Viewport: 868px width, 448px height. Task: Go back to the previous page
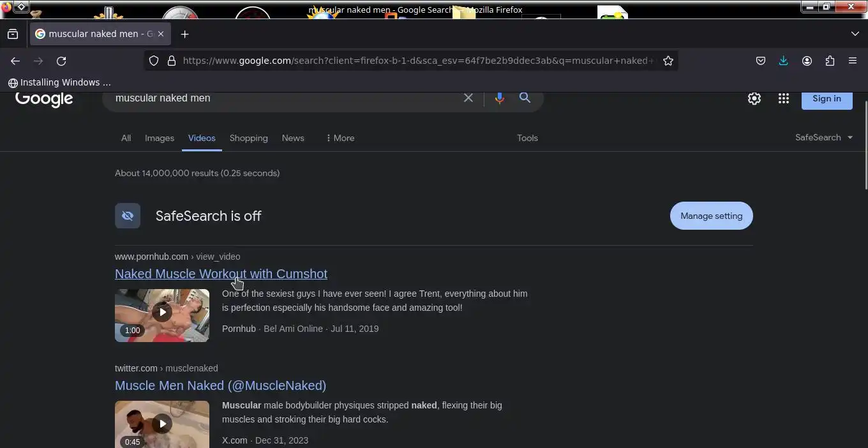[15, 61]
